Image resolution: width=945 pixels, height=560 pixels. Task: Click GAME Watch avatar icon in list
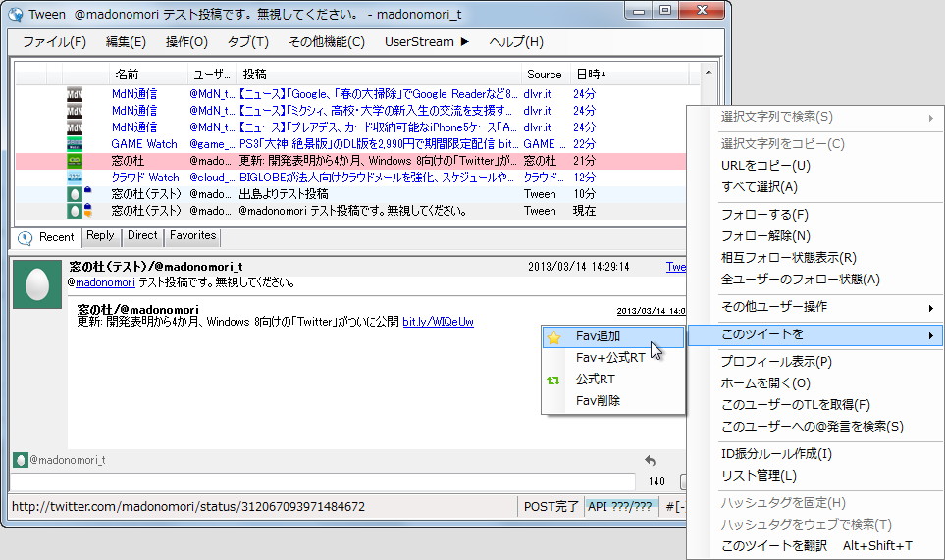pyautogui.click(x=75, y=144)
